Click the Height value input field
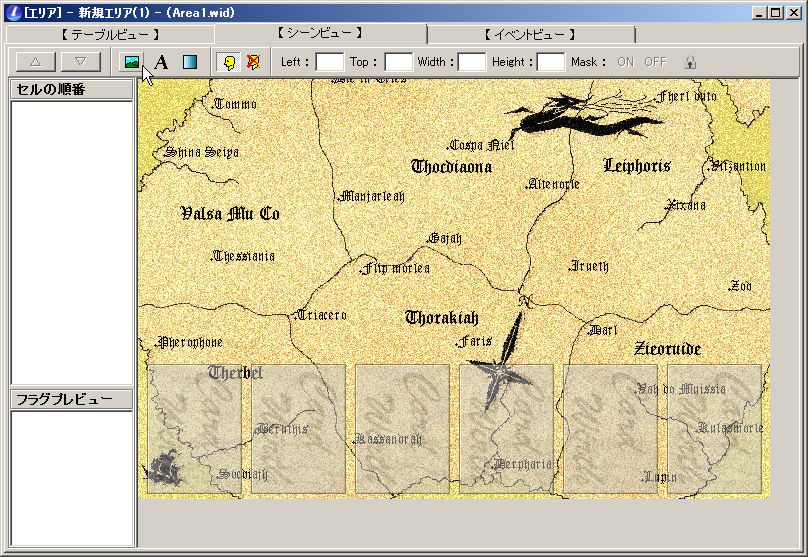Screen dimensions: 808x557 tap(551, 62)
